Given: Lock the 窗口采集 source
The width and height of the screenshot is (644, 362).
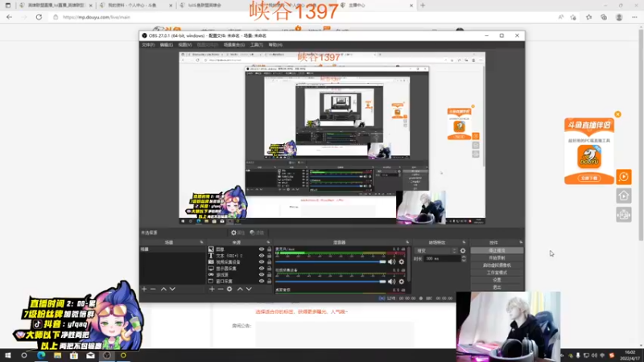Looking at the screenshot, I should point(269,281).
